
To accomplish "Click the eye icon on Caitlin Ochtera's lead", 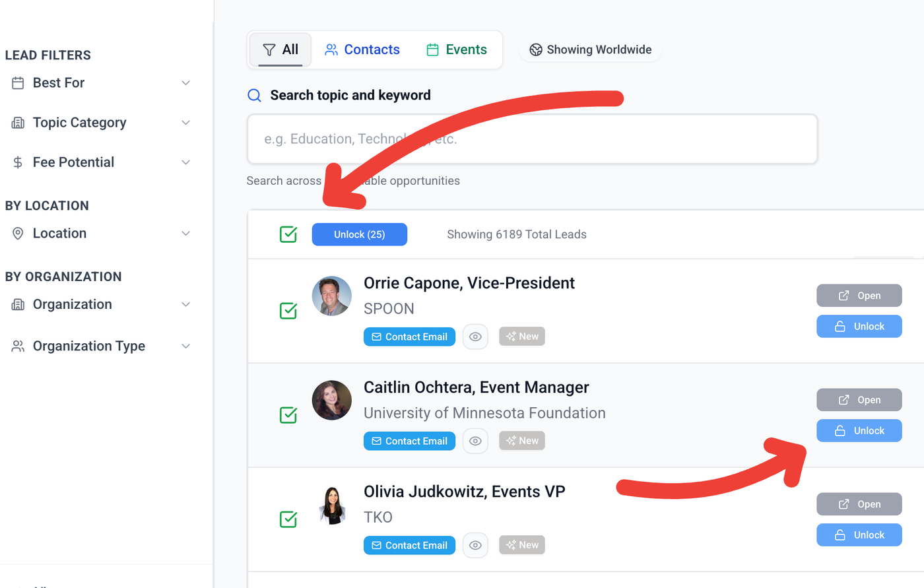I will [475, 441].
